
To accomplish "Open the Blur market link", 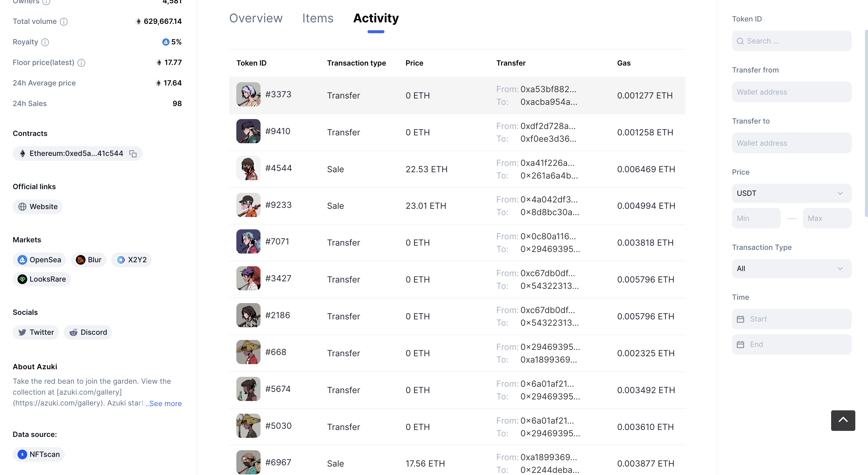I will (x=89, y=260).
